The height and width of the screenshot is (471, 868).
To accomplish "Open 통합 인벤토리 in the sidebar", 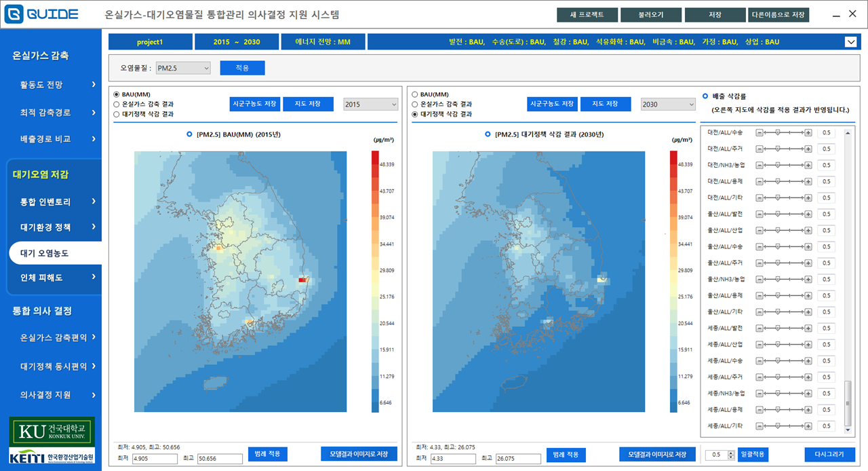I will pyautogui.click(x=54, y=202).
